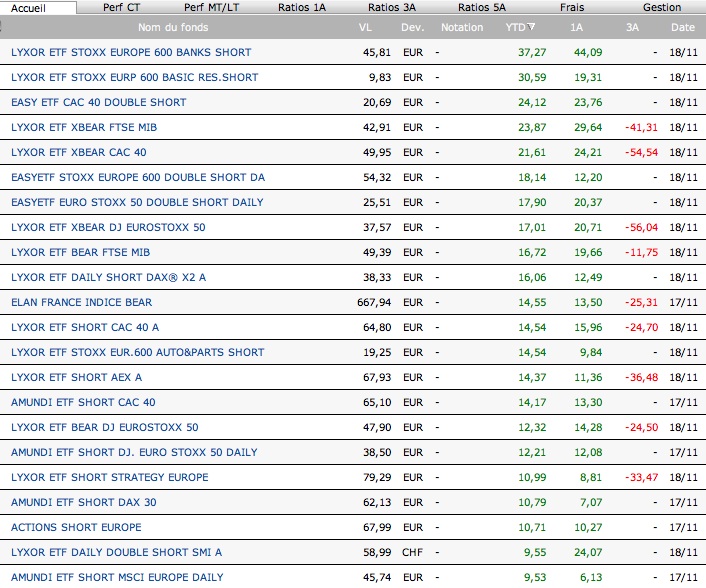This screenshot has width=706, height=588.
Task: Open LYXOR ETF SHORT AEX A fund
Action: click(x=77, y=377)
